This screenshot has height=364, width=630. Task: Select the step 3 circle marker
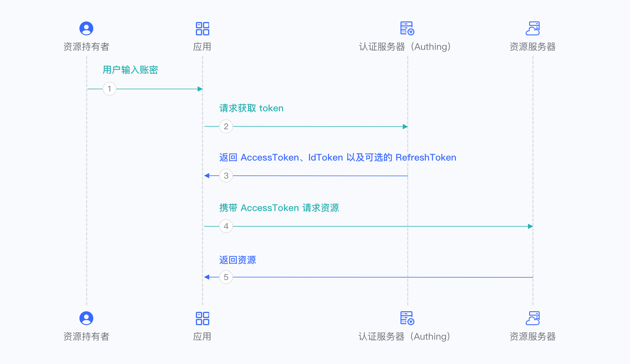[x=226, y=176]
